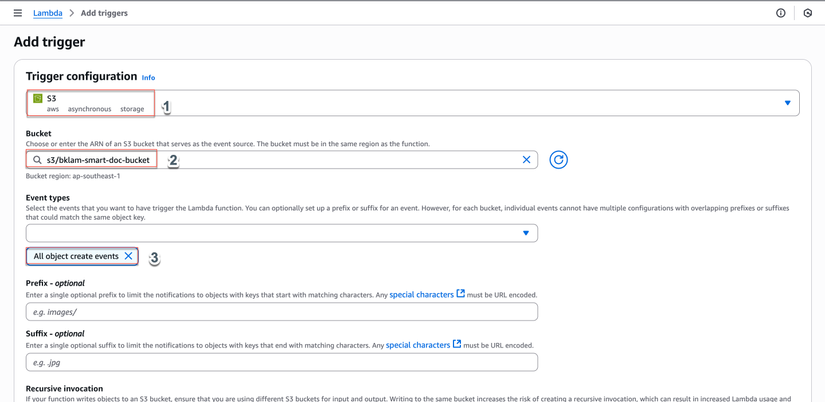Click the Lambda breadcrumb link
The height and width of the screenshot is (402, 825).
47,13
